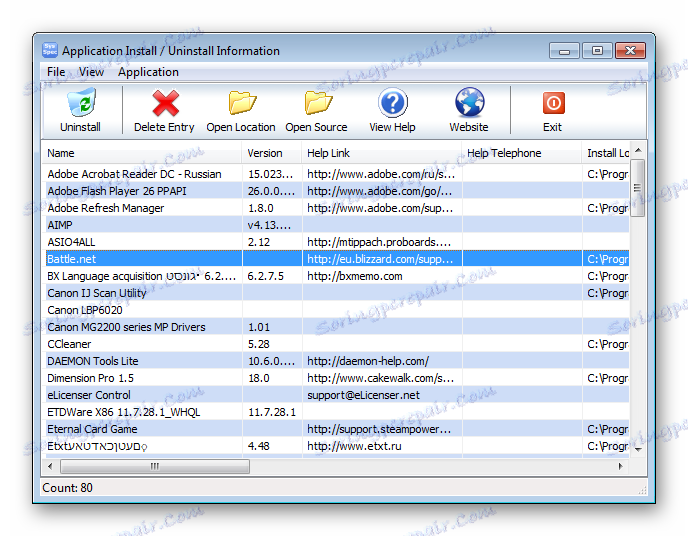Click the SysSpec title bar app icon
Viewport: 688px width, 536px height.
pos(50,50)
